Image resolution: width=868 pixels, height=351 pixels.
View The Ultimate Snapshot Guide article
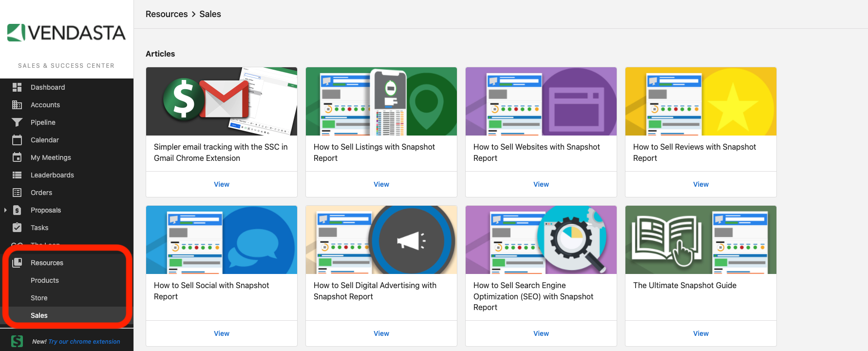click(x=701, y=333)
